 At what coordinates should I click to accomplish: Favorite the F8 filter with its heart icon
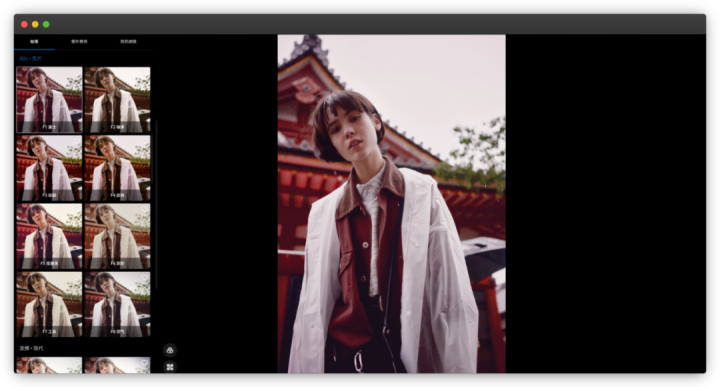coord(144,278)
